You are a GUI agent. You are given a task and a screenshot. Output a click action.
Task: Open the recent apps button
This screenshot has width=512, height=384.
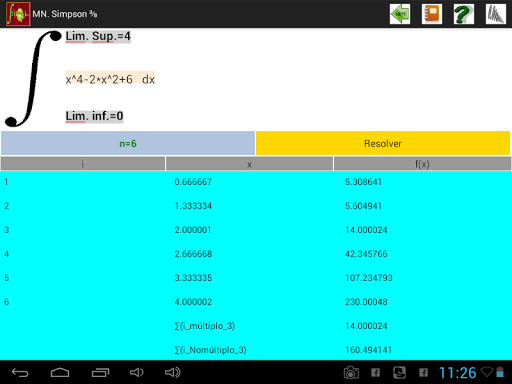tap(100, 372)
